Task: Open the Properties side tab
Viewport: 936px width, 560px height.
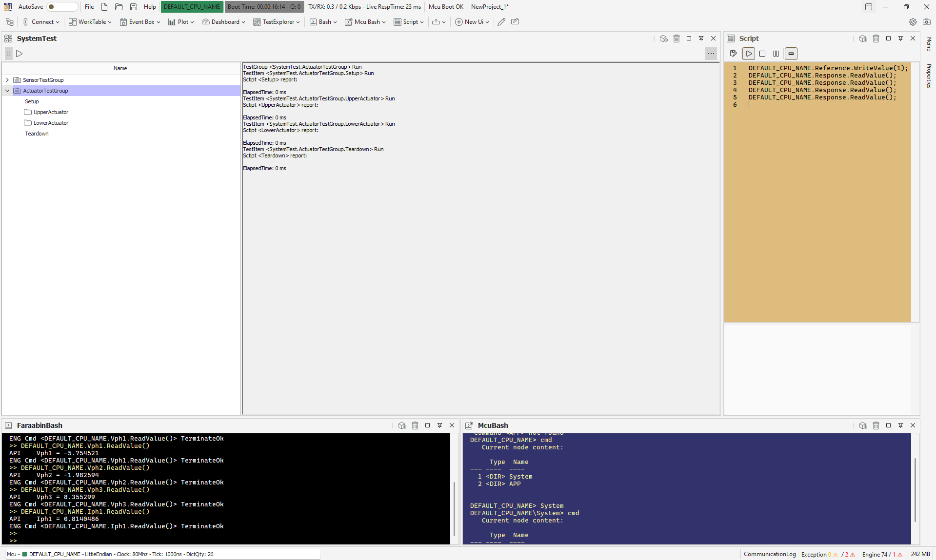Action: pos(929,76)
